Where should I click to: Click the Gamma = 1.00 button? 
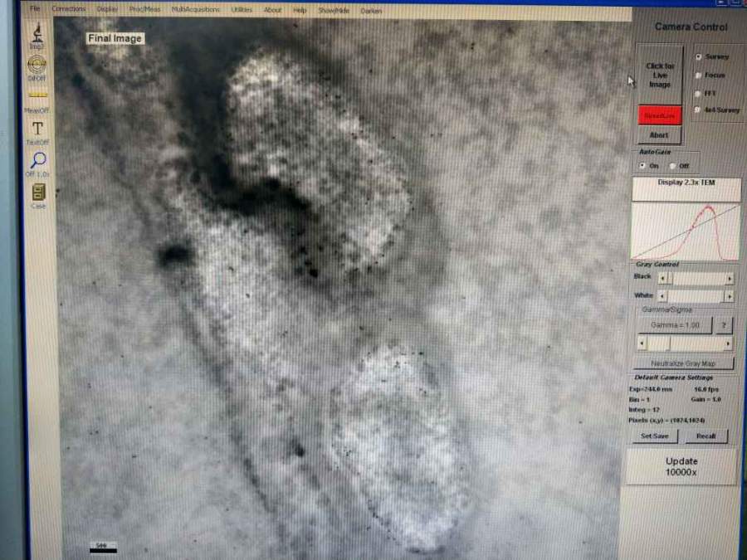click(675, 325)
